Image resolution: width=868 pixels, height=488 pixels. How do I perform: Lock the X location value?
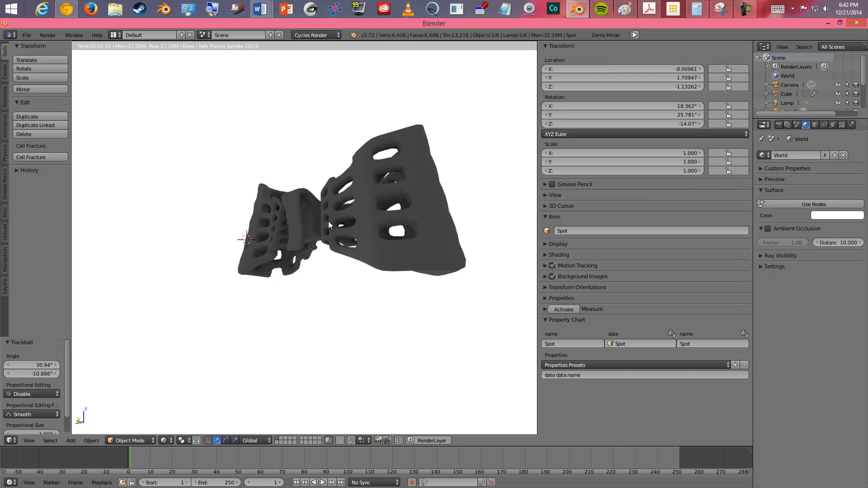pyautogui.click(x=728, y=69)
